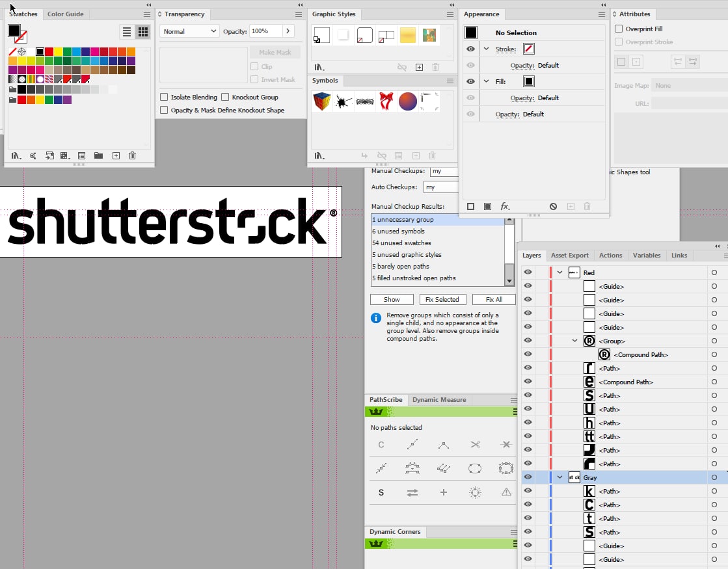Click PathScribe reverse path arrows icon

[x=412, y=492]
